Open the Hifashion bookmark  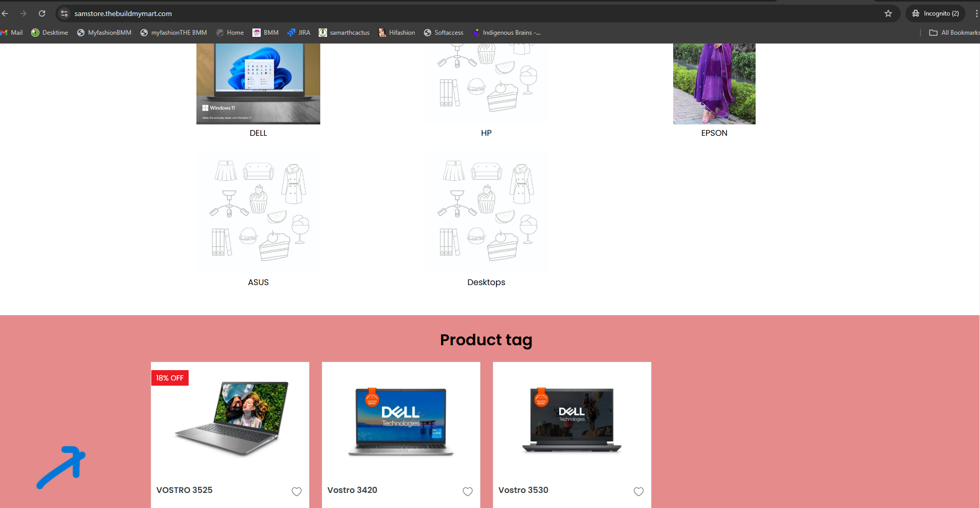coord(396,33)
